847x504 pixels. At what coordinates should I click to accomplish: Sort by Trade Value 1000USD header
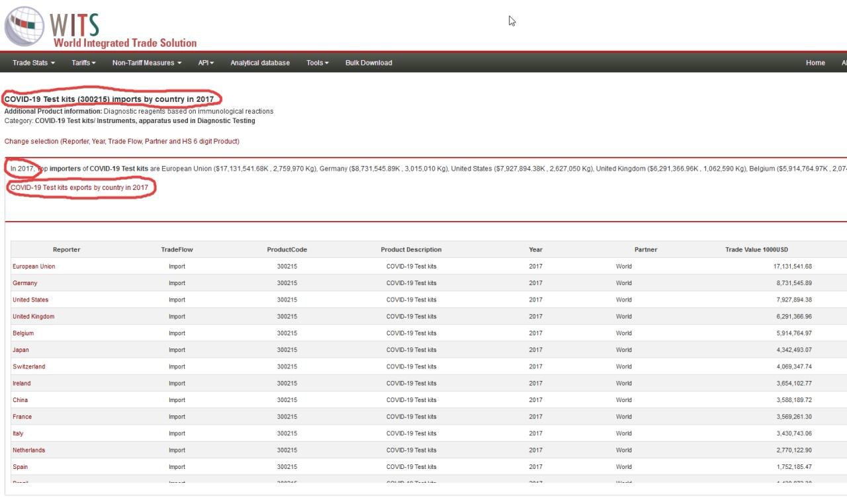(756, 249)
